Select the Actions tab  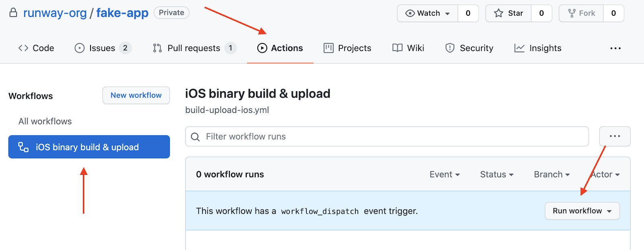point(280,48)
